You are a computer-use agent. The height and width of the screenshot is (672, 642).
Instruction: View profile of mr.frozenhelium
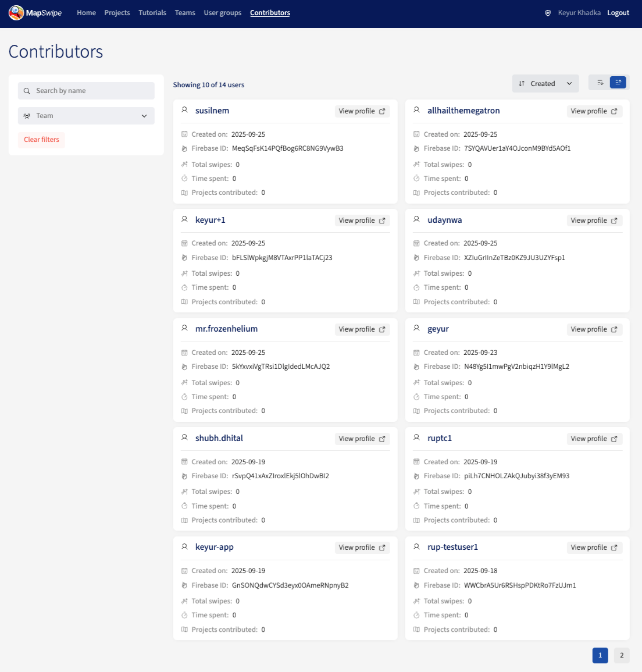[x=362, y=329]
